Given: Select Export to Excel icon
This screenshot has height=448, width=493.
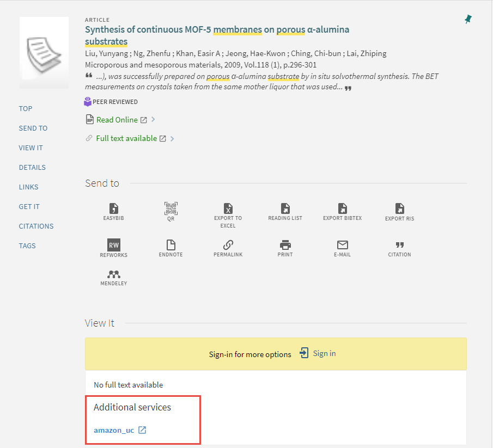Looking at the screenshot, I should [x=228, y=209].
